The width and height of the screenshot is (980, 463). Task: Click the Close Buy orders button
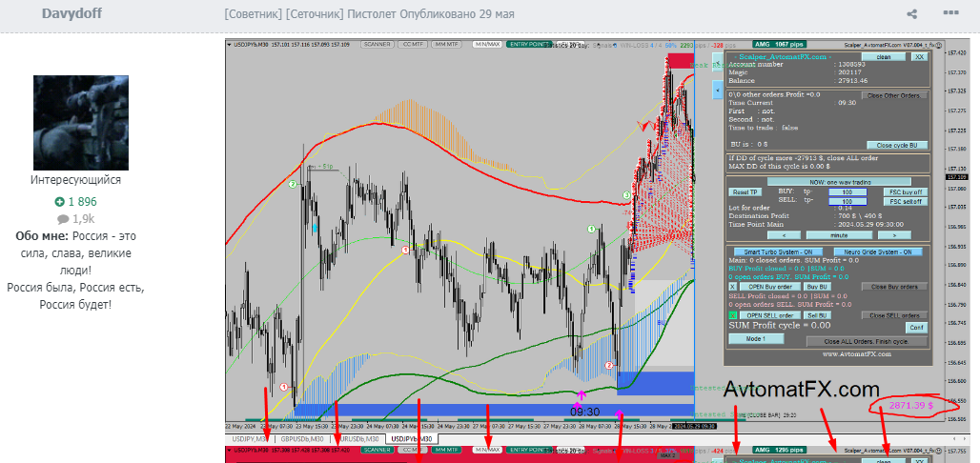pyautogui.click(x=894, y=286)
